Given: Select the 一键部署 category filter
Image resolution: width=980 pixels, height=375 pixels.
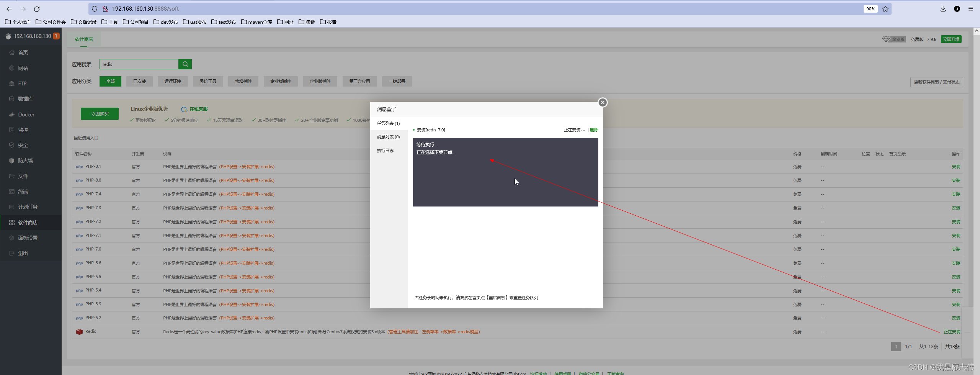Looking at the screenshot, I should [397, 81].
